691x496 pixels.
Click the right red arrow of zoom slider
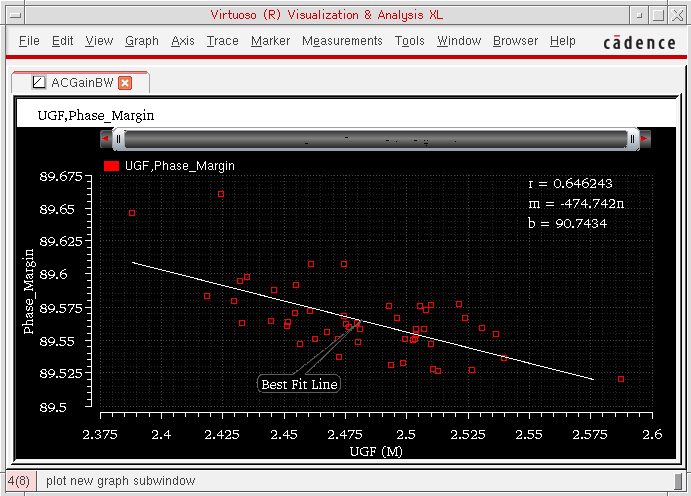coord(644,139)
